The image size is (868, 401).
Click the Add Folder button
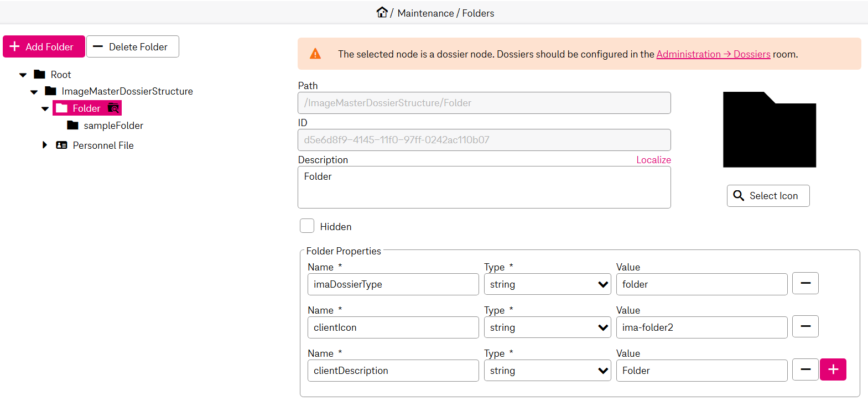coord(44,47)
